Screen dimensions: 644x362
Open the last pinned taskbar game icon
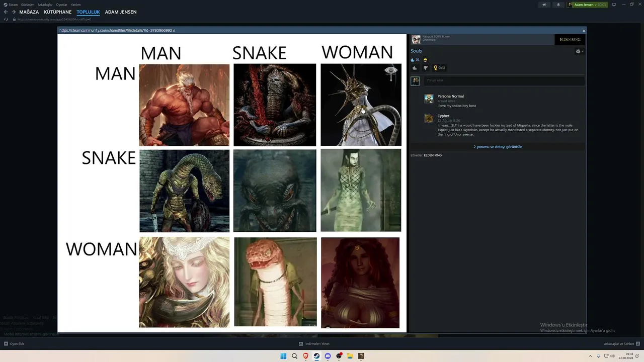[361, 356]
